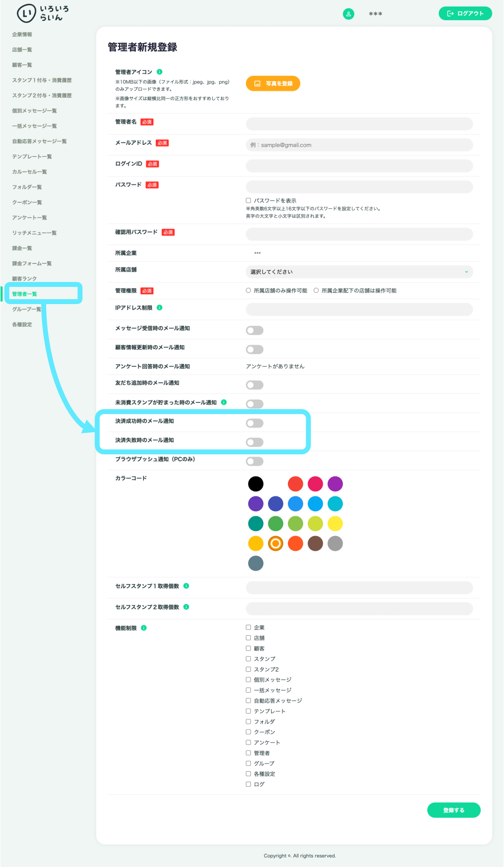504x867 pixels.
Task: Click the info icon next to IPアドレス制限
Action: coord(159,308)
